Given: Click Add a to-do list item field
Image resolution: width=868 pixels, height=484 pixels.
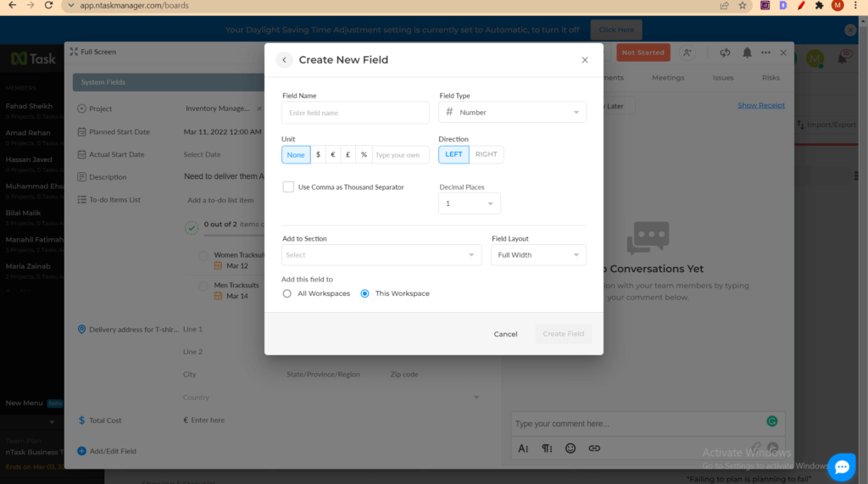Looking at the screenshot, I should [x=220, y=200].
